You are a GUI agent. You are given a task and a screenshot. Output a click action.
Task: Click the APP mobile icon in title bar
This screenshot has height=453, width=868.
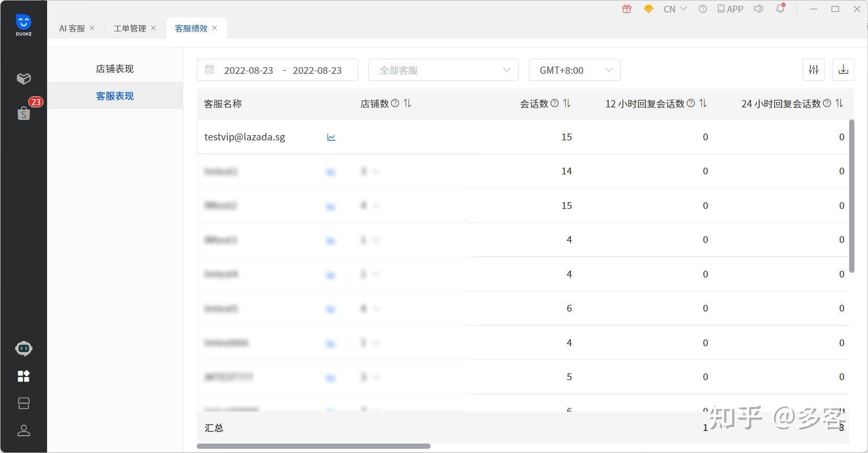(730, 9)
